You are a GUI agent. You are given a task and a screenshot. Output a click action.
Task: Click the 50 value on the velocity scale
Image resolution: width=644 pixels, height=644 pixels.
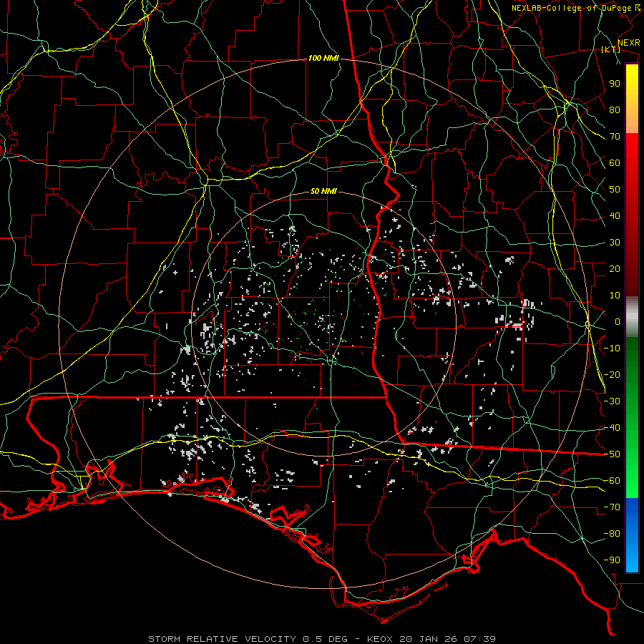(615, 190)
